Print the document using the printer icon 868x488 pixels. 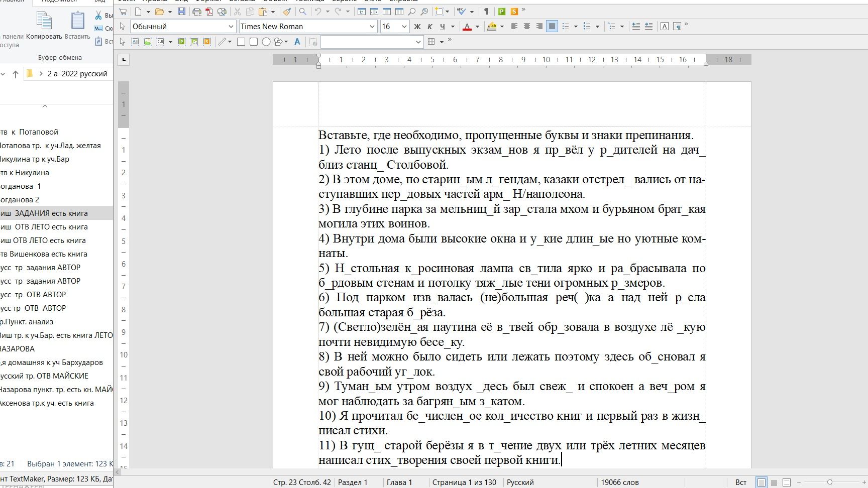click(197, 12)
